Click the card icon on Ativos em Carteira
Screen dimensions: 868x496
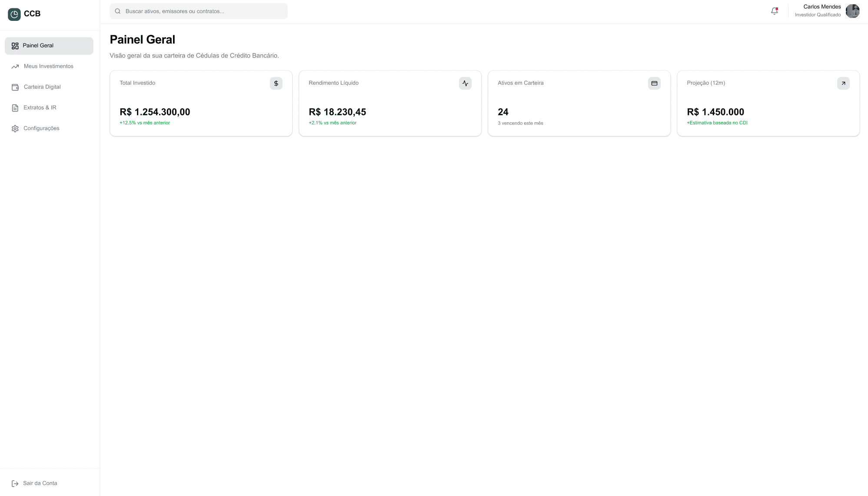coord(654,83)
